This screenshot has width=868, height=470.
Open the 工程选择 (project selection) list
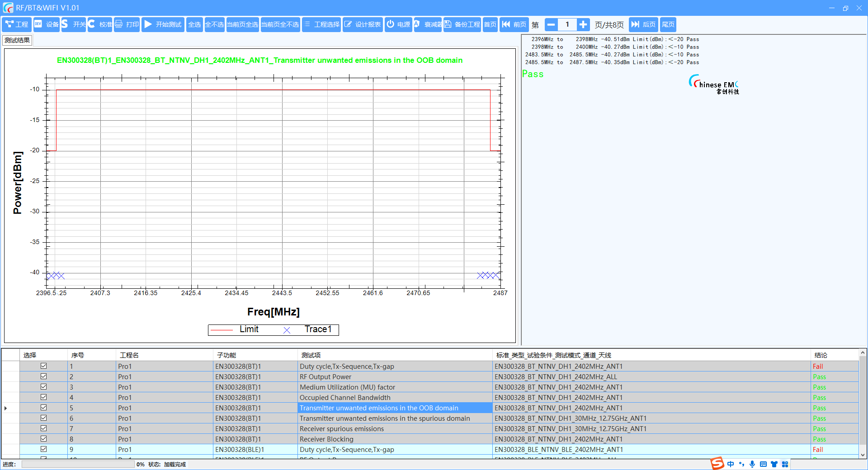pyautogui.click(x=321, y=24)
